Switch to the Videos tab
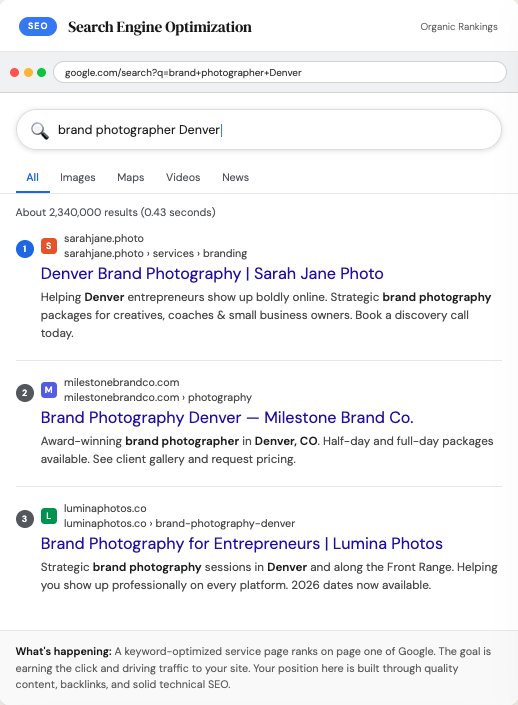518x705 pixels. (x=183, y=177)
